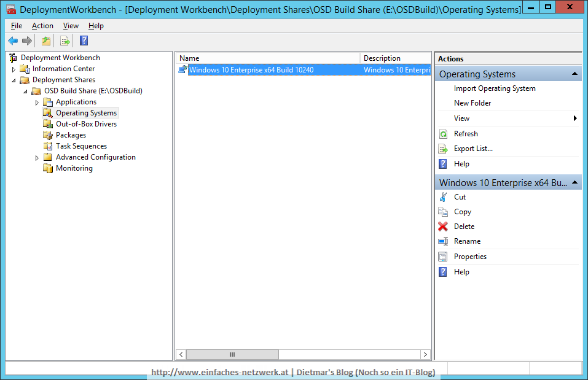Click the Windows 10 Enterprise row icon

click(182, 69)
